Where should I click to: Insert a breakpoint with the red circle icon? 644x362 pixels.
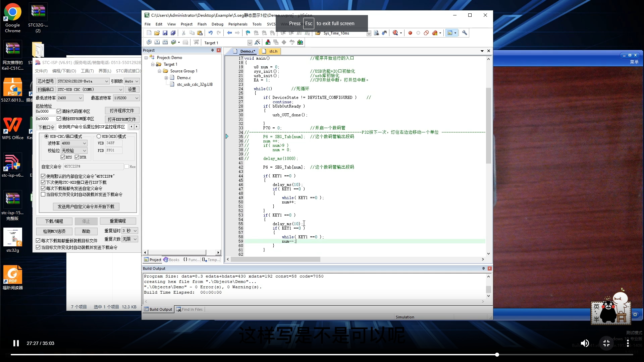(x=410, y=33)
